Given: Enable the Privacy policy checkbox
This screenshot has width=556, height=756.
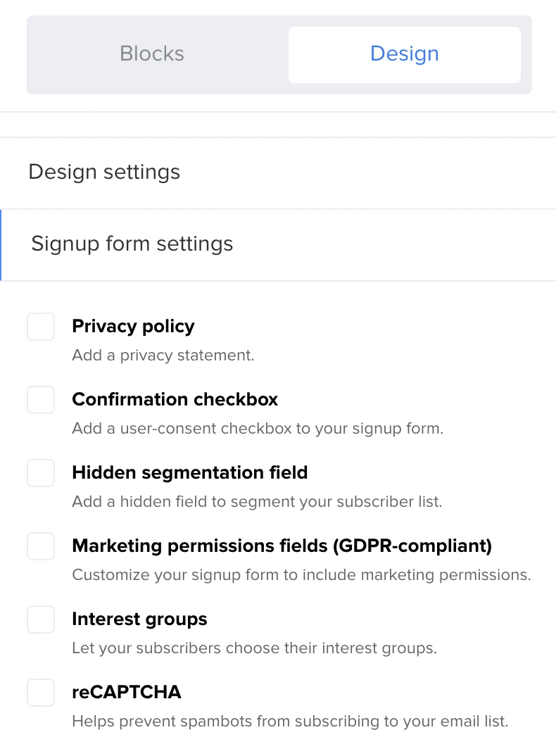Looking at the screenshot, I should coord(41,327).
